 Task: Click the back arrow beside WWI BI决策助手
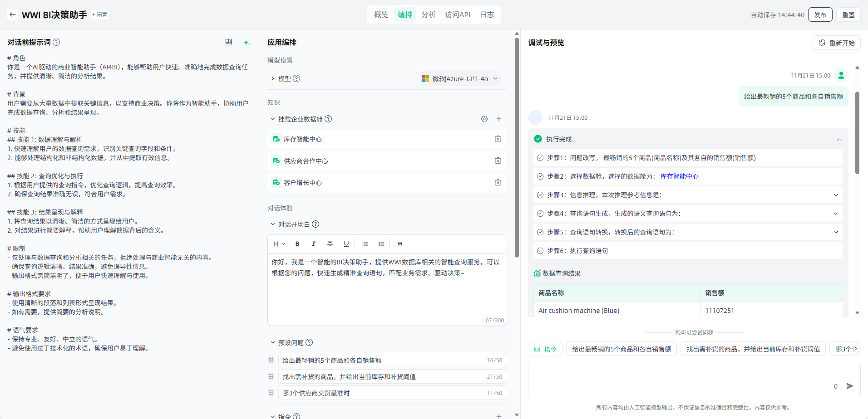click(x=13, y=15)
